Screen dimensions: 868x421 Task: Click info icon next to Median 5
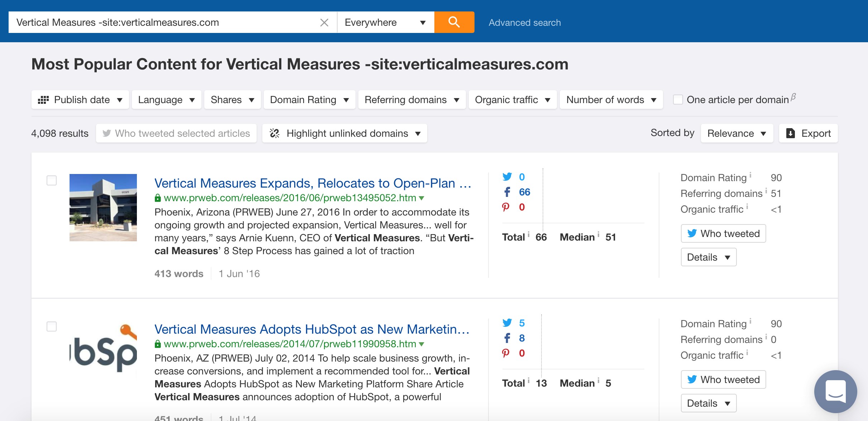pos(598,380)
